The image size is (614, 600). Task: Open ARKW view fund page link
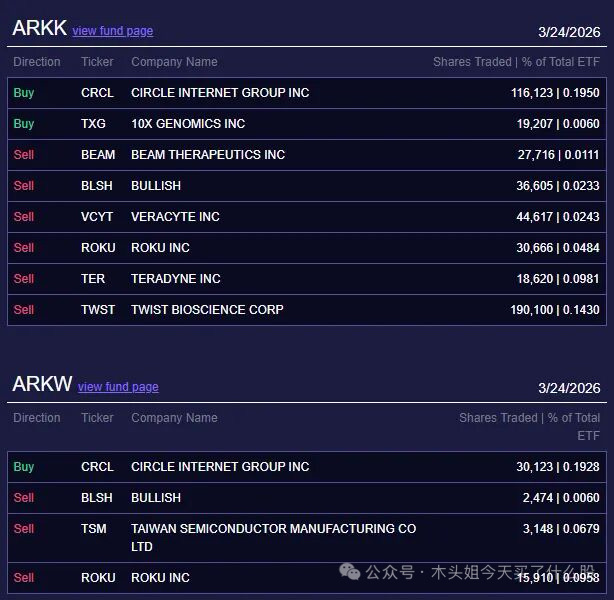[x=118, y=387]
